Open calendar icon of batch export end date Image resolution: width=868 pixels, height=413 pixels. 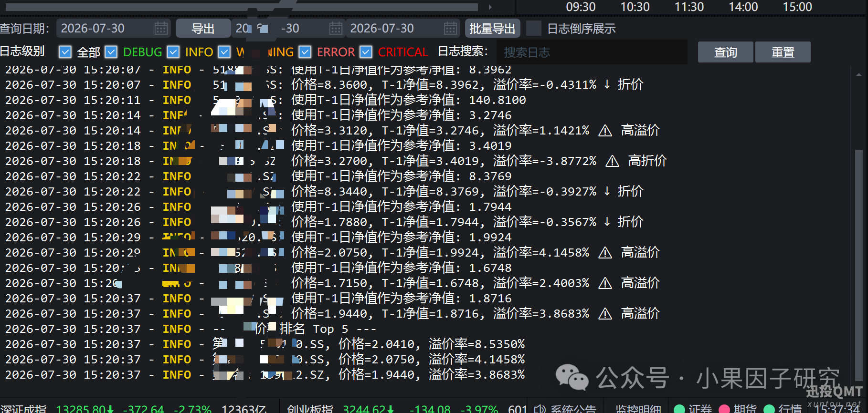(450, 29)
